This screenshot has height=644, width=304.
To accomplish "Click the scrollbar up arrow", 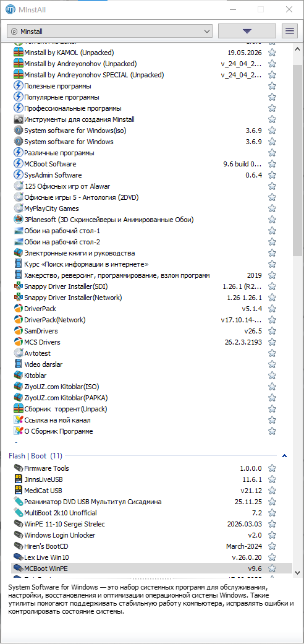I will (298, 48).
